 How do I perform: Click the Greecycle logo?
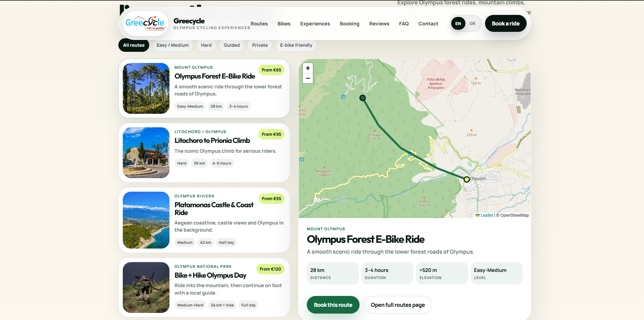click(x=146, y=23)
